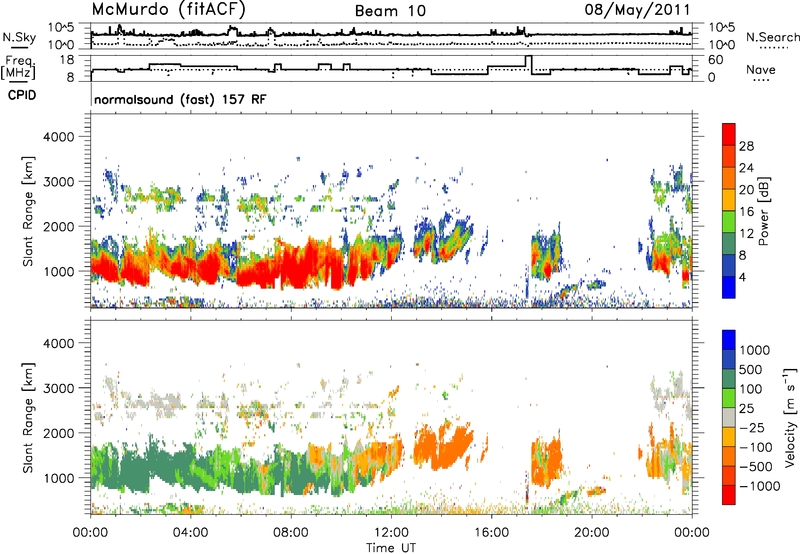Click the left '10^5' noise axis value
The height and width of the screenshot is (554, 800).
61,28
